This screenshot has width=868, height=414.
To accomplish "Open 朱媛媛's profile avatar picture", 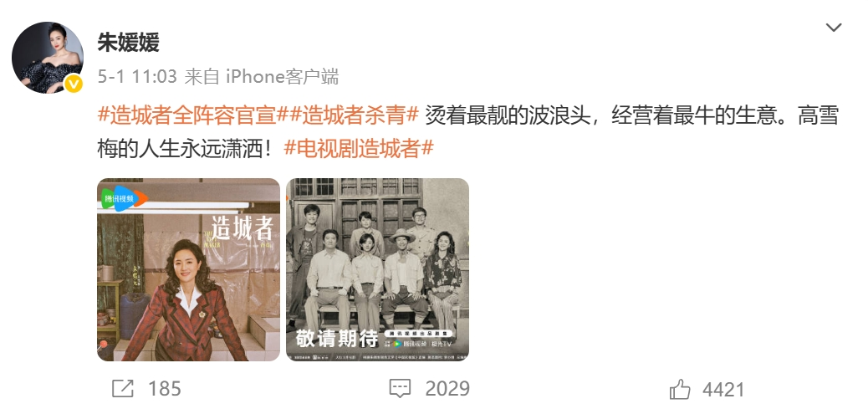I will coord(48,58).
